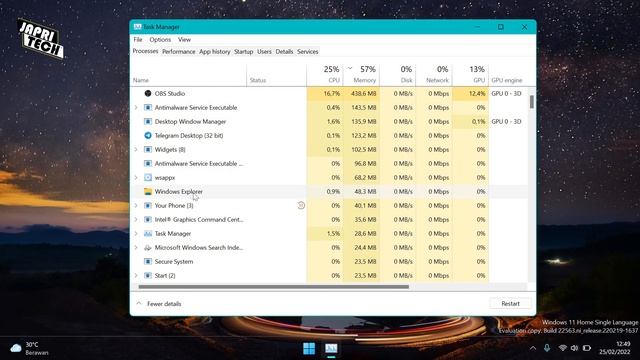The height and width of the screenshot is (360, 640).
Task: Click the microphone tray icon
Action: click(547, 348)
